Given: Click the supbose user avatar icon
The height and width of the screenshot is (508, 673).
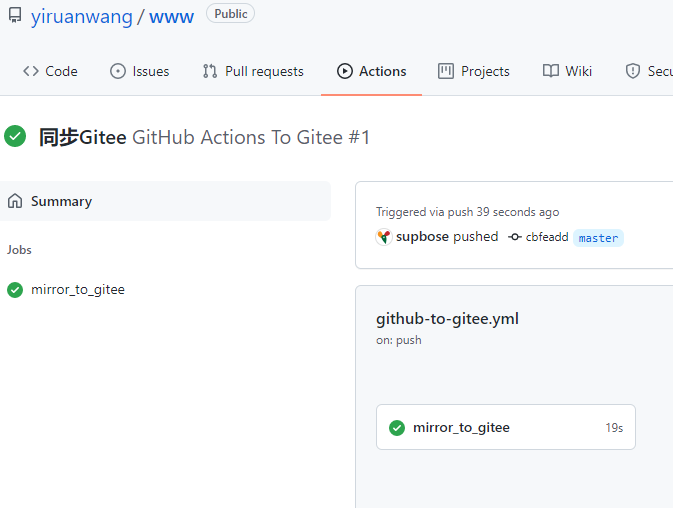Looking at the screenshot, I should [x=384, y=237].
